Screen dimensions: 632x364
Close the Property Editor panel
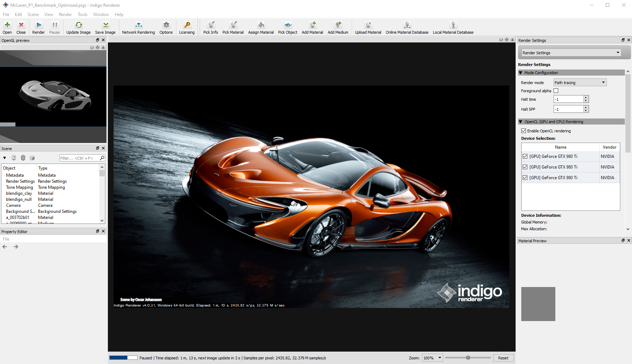[x=103, y=231]
